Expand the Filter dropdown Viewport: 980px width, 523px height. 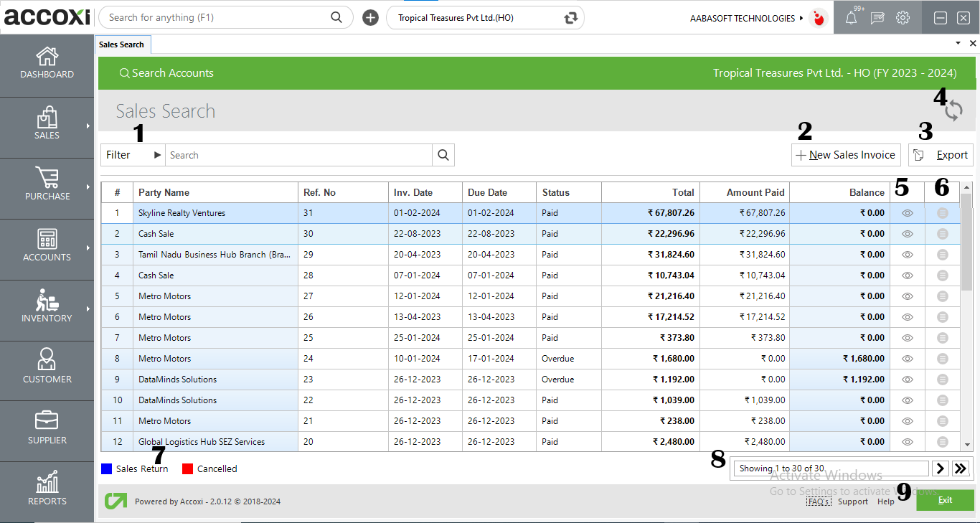tap(133, 155)
